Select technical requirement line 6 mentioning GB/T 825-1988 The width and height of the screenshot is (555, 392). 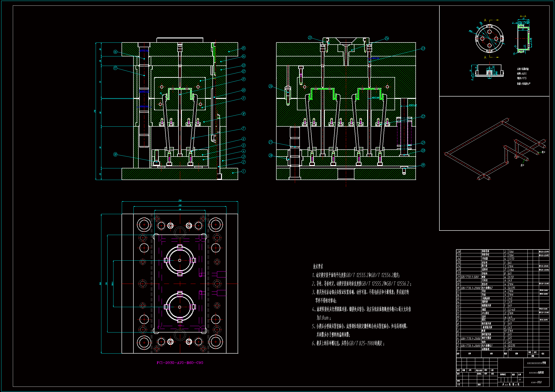[348, 343]
